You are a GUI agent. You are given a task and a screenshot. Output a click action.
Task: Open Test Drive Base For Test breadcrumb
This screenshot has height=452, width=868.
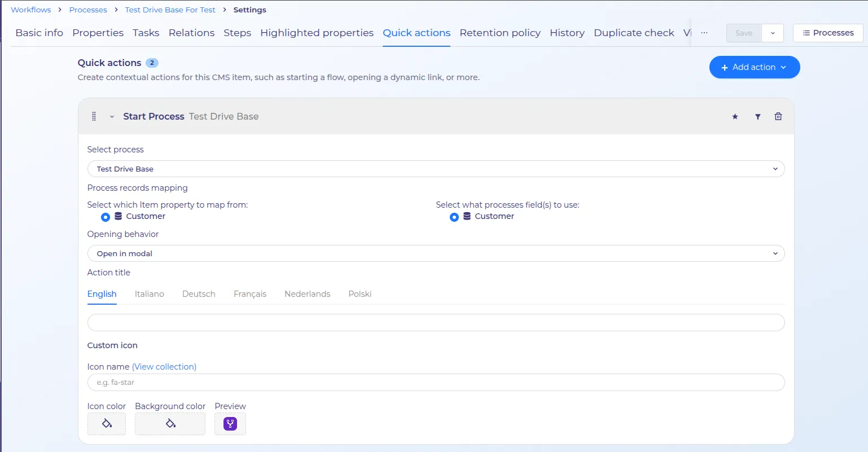(x=170, y=10)
